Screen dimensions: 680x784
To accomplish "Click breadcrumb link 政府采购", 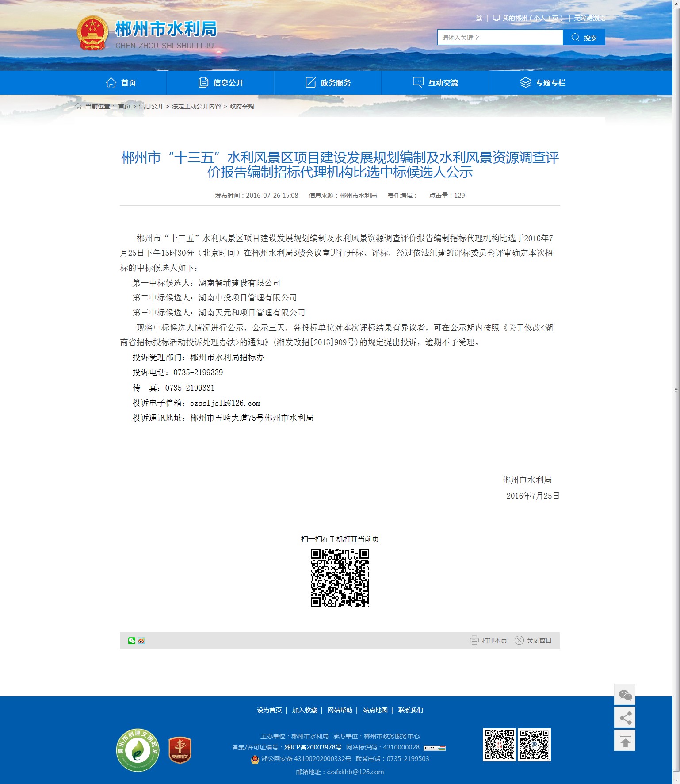I will pos(242,106).
